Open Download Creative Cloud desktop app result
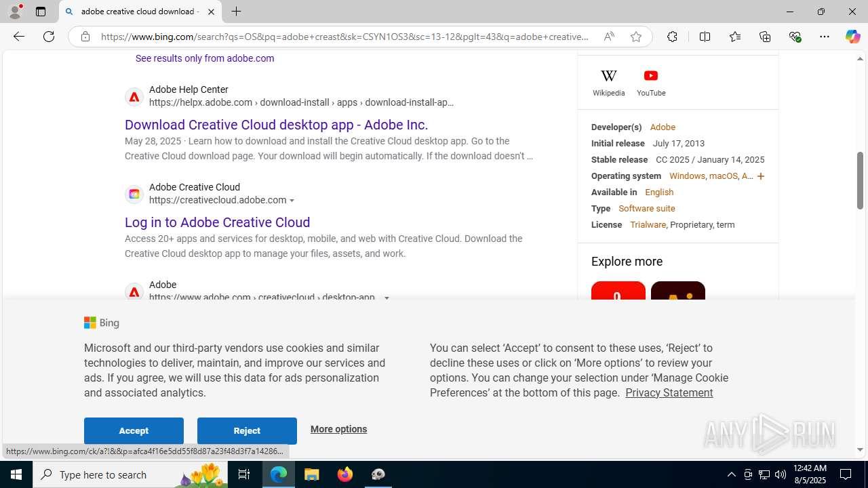 [x=276, y=125]
